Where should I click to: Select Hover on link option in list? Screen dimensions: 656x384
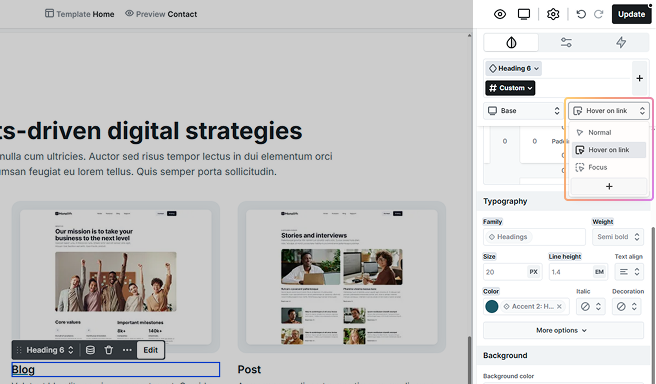coord(609,150)
